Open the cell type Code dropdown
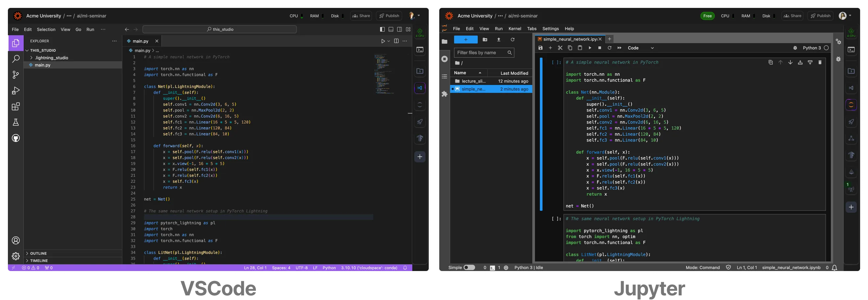 tap(640, 48)
